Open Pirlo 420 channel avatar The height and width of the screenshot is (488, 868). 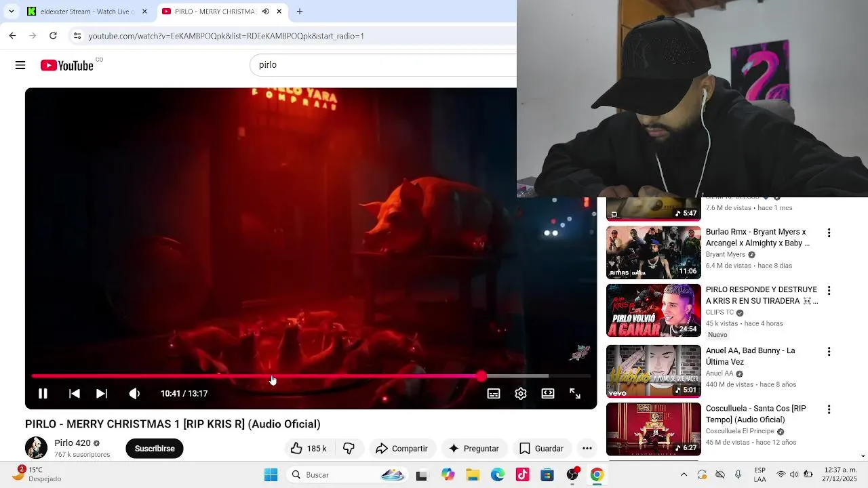pos(36,448)
